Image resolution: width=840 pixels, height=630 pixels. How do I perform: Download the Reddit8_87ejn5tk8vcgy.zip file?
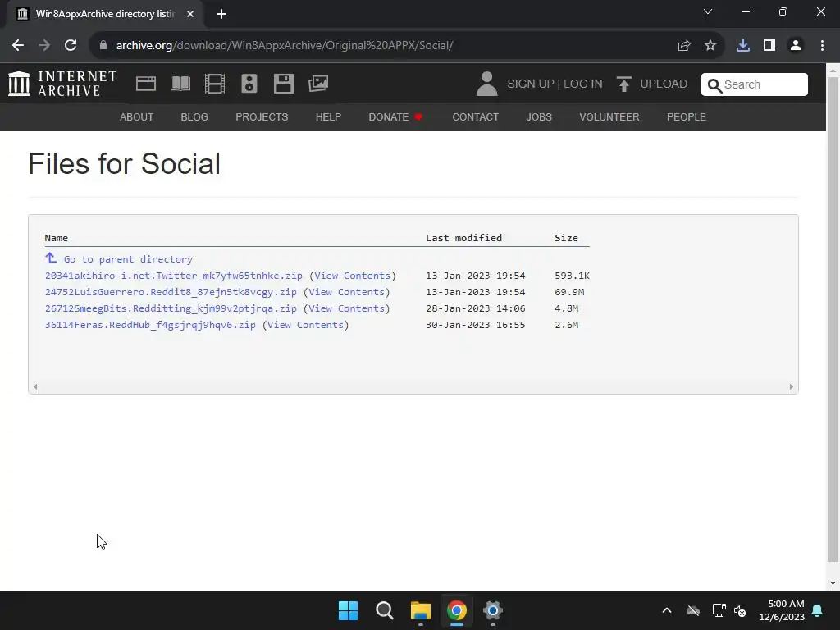pos(171,292)
